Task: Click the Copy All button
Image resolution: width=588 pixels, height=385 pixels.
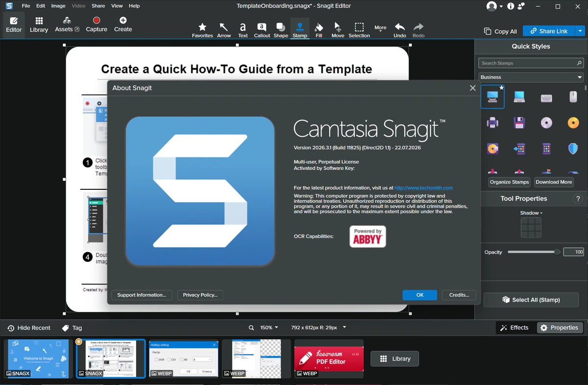Action: 500,31
